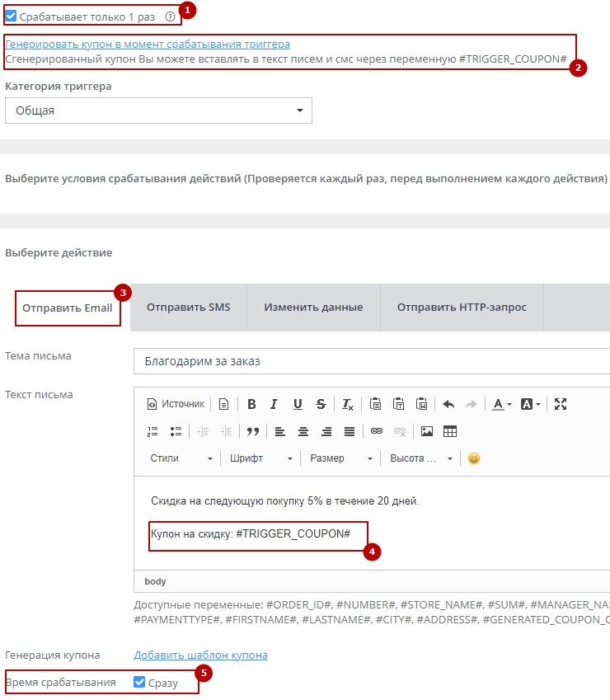Click the 'body' element path label
Viewport: 610px width, 700px height.
(x=155, y=581)
